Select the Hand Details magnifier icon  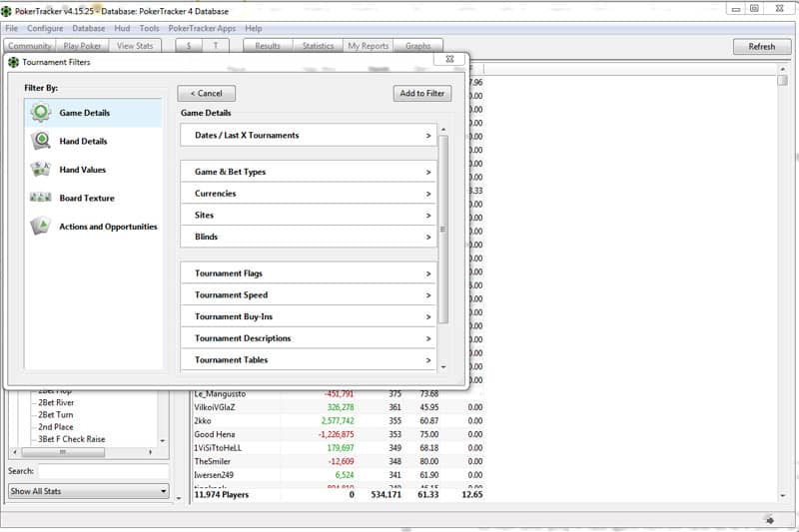pyautogui.click(x=41, y=141)
